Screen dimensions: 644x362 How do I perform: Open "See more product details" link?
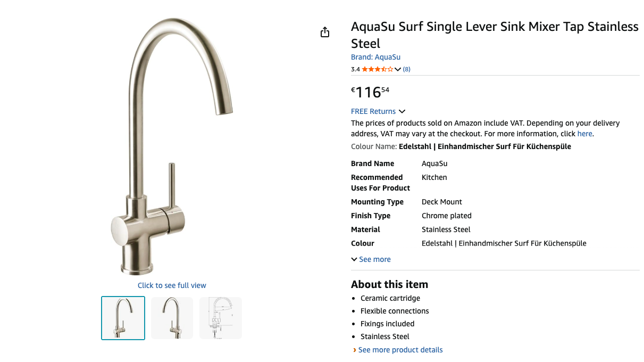[x=400, y=350]
